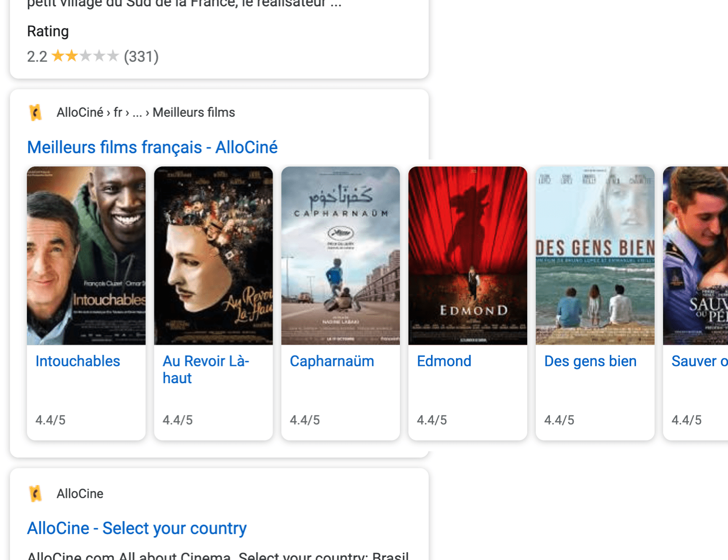Click the 4.4/5 rating under Des gens bien
Screen dimensions: 728x560
click(x=559, y=420)
